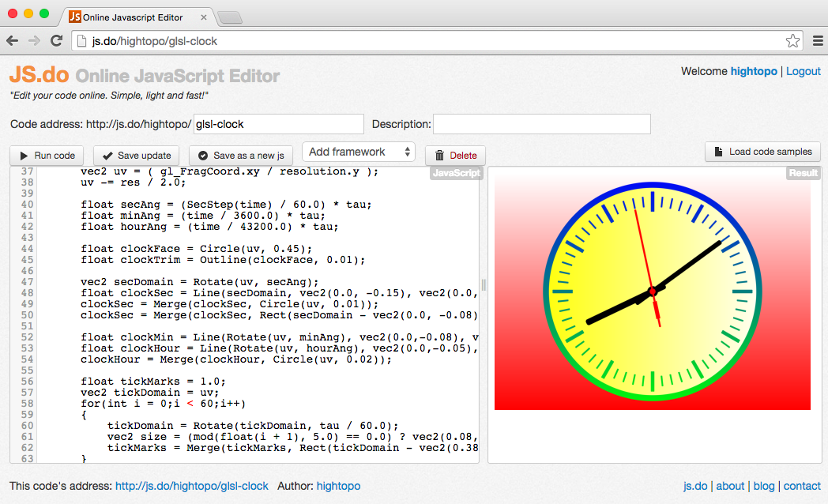Image resolution: width=828 pixels, height=504 pixels.
Task: Close the Online Javascript Editor tab
Action: [203, 17]
